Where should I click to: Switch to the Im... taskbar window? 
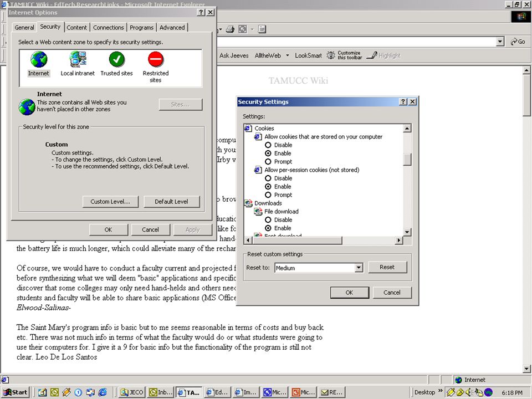[247, 392]
